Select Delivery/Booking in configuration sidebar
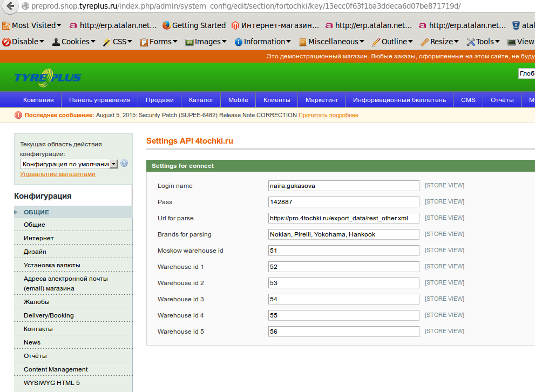535x392 pixels. coord(73,315)
